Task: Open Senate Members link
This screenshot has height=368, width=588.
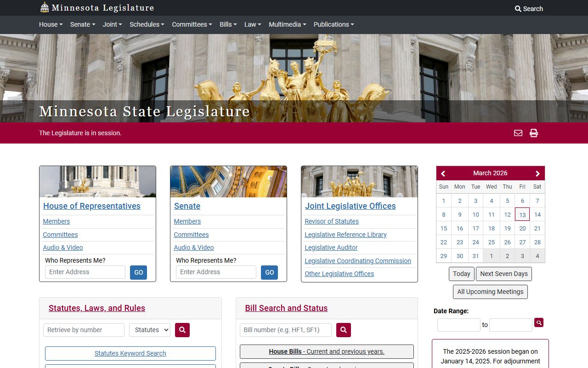Action: (x=187, y=221)
